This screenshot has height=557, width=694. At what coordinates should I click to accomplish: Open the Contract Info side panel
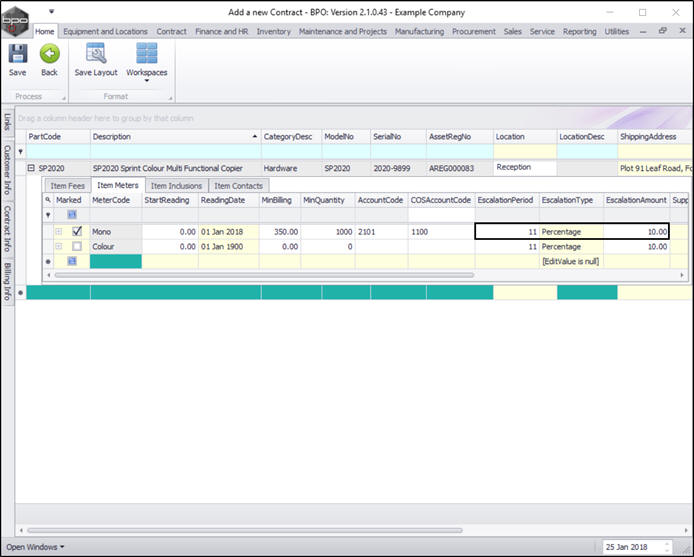tap(8, 228)
